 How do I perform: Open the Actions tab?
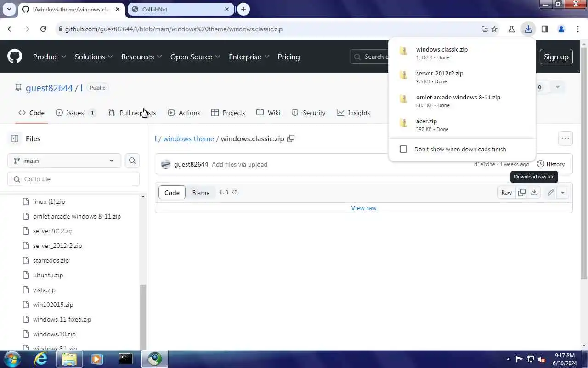pyautogui.click(x=184, y=113)
